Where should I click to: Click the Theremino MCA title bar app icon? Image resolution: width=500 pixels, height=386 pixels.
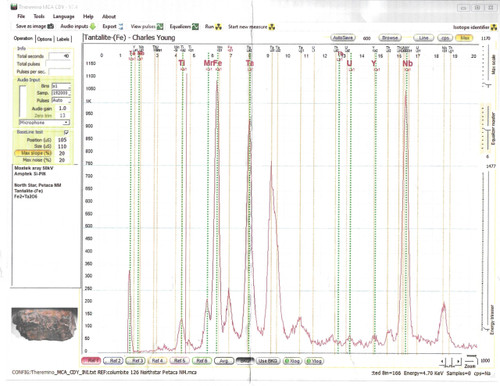pyautogui.click(x=14, y=7)
